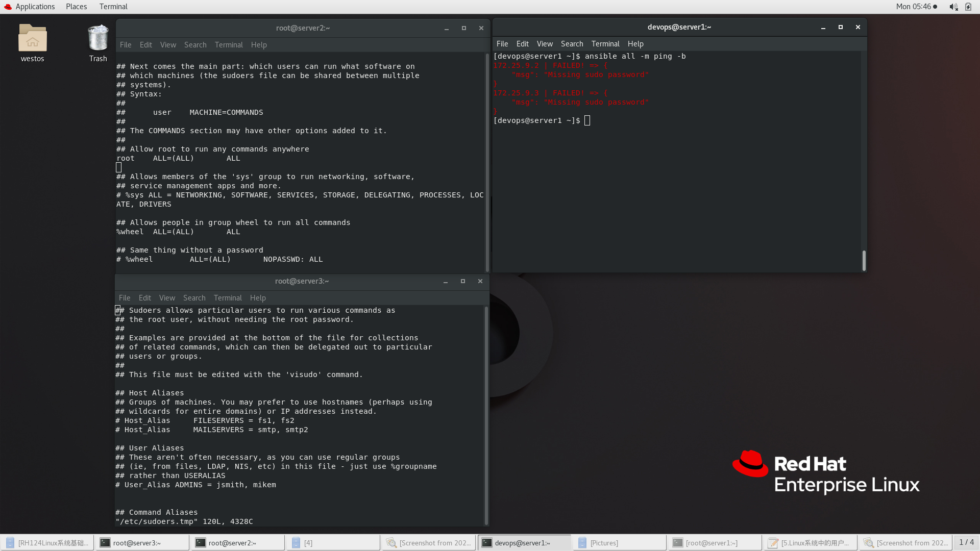This screenshot has width=980, height=551.
Task: Click the workspace switcher 1 / 4
Action: tap(966, 542)
